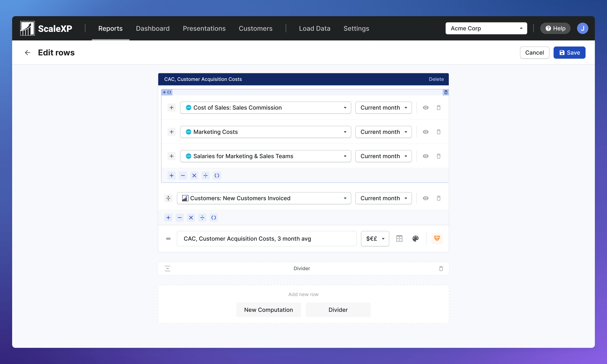Click the New Computation button
This screenshot has width=607, height=364.
(x=268, y=310)
